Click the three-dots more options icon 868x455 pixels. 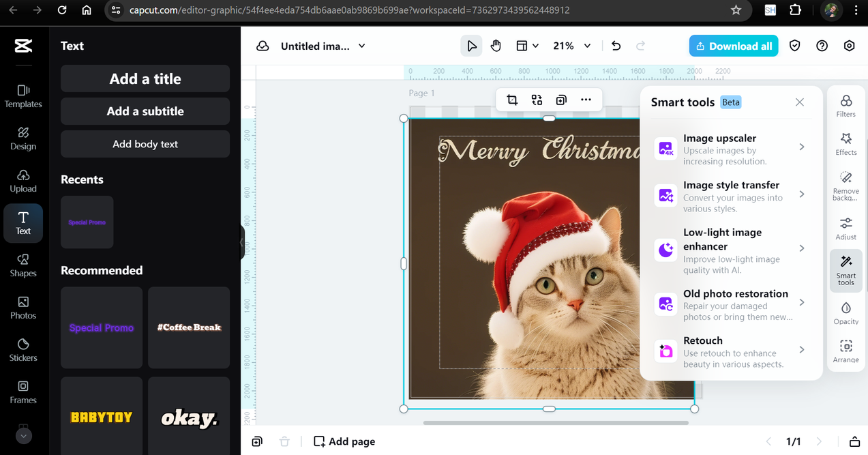point(586,100)
